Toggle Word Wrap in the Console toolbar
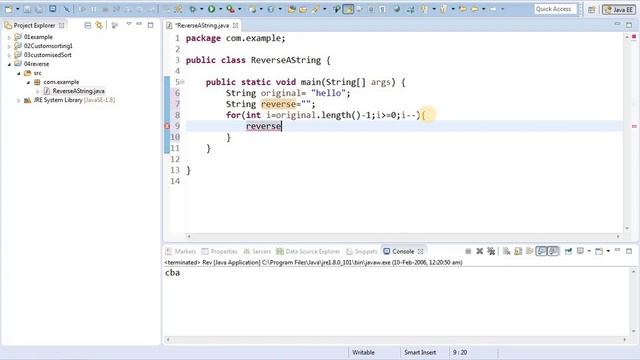The image size is (640, 360). click(529, 251)
